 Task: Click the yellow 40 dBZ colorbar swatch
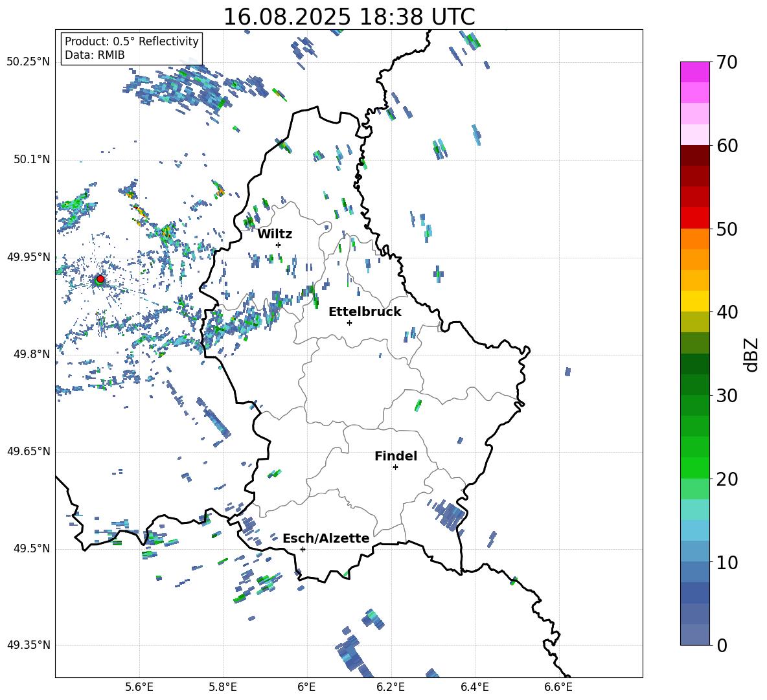695,301
